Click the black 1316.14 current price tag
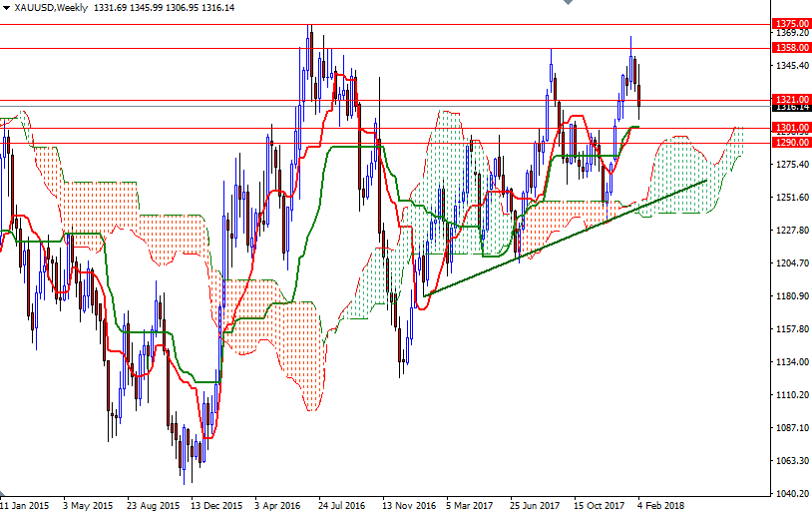812x513 pixels. (x=789, y=108)
